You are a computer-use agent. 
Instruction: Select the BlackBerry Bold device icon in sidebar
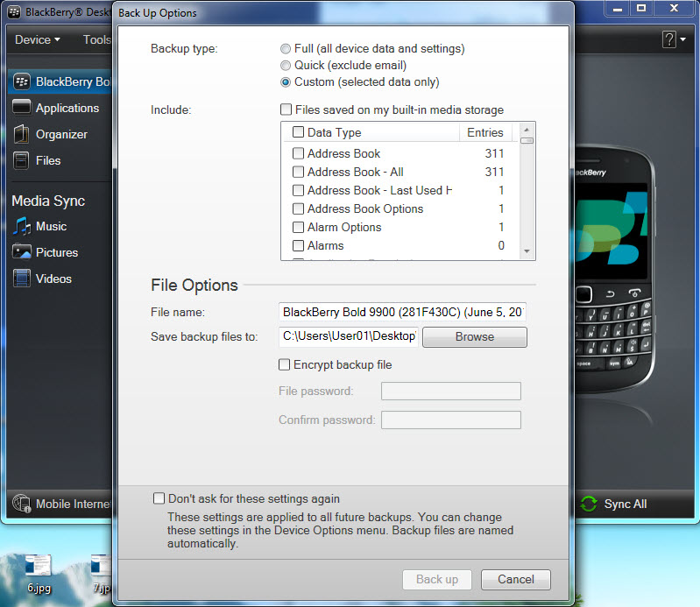21,81
